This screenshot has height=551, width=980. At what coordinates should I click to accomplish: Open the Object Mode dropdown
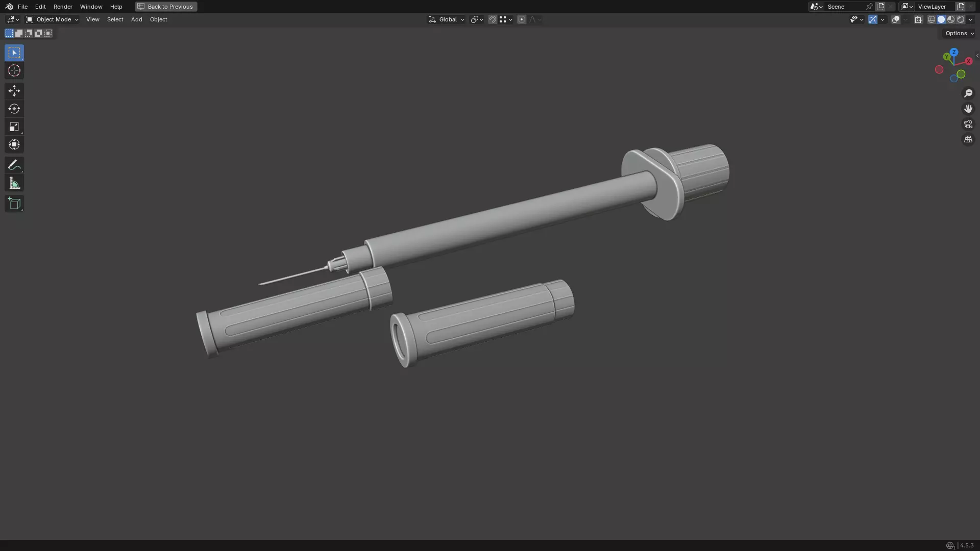click(x=52, y=19)
